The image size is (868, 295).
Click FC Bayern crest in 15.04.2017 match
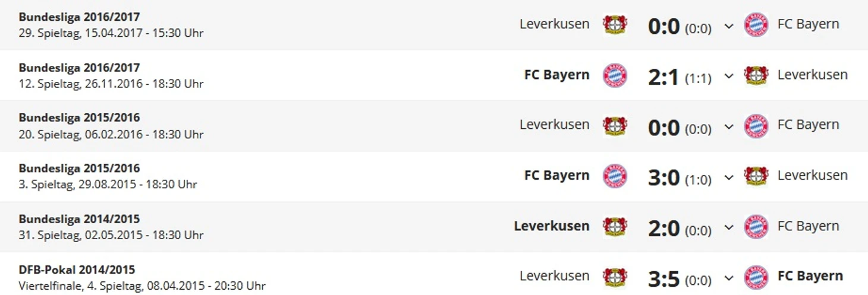(x=756, y=24)
